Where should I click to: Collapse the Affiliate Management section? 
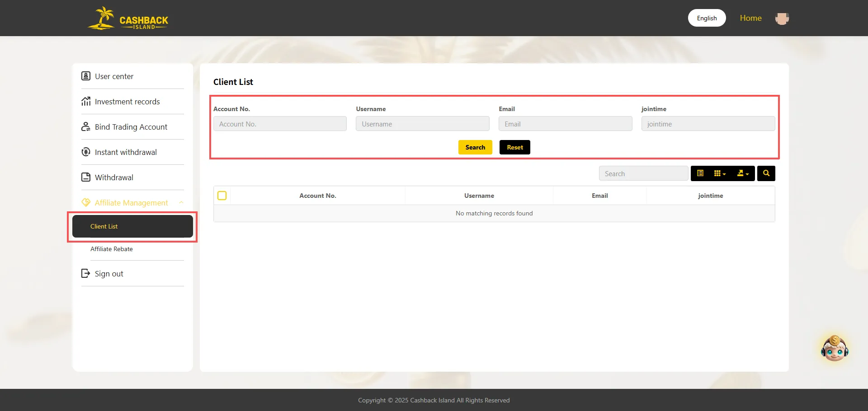(181, 202)
